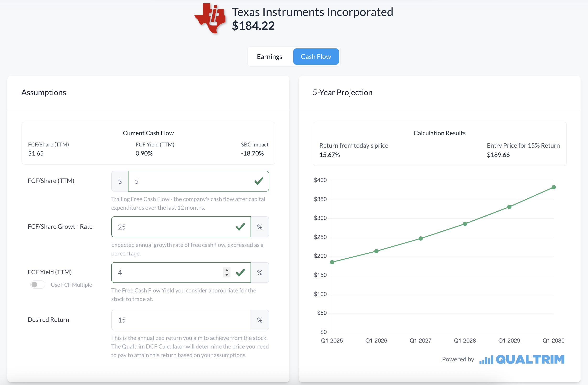
Task: Click the FCF/Share green checkmark icon
Action: (259, 181)
